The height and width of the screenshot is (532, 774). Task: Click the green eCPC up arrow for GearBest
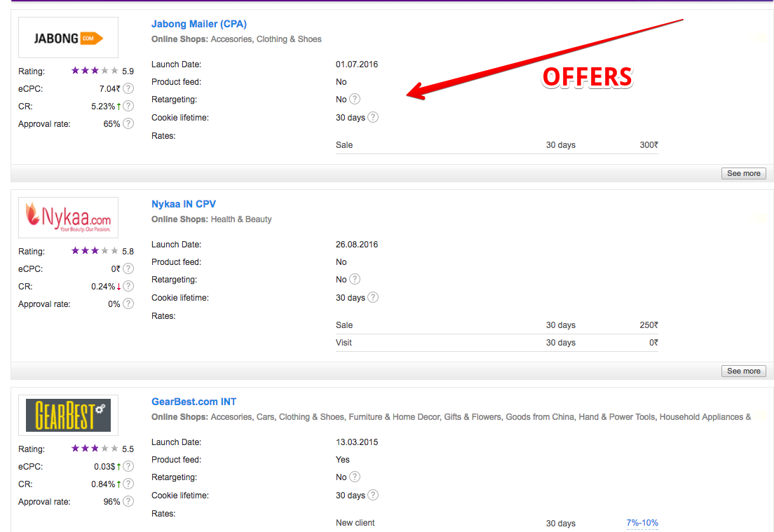click(119, 466)
